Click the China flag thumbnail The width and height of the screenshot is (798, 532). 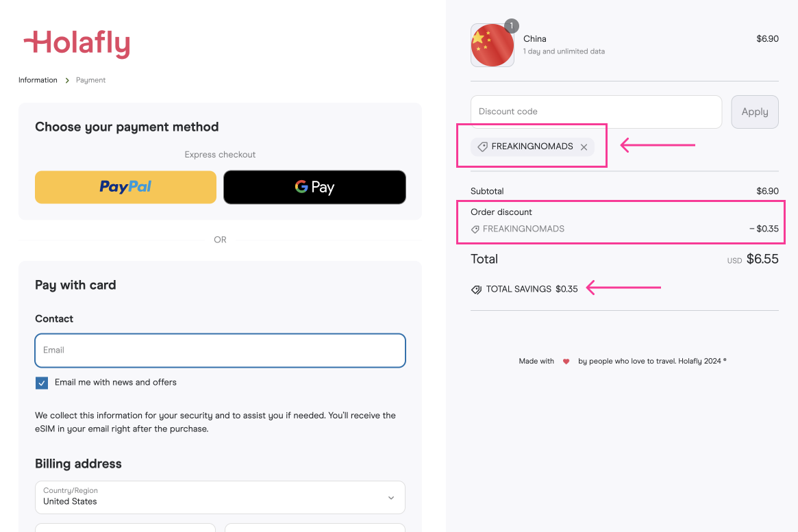[492, 45]
